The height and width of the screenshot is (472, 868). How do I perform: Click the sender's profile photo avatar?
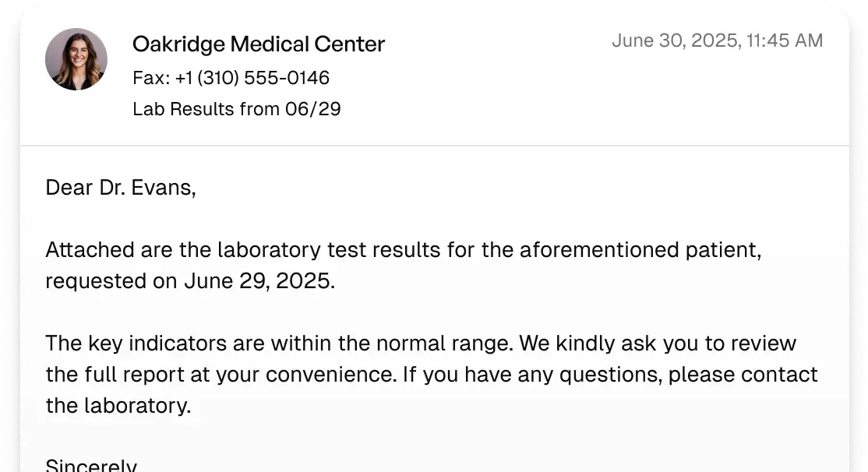tap(76, 59)
